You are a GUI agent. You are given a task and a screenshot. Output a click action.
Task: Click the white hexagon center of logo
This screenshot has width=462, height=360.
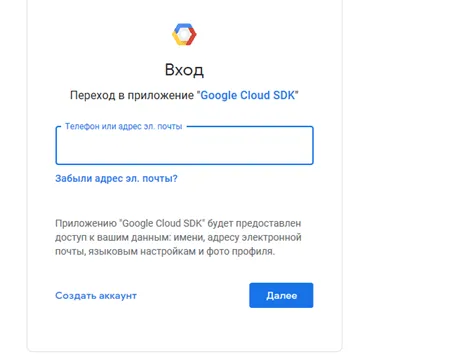(184, 34)
